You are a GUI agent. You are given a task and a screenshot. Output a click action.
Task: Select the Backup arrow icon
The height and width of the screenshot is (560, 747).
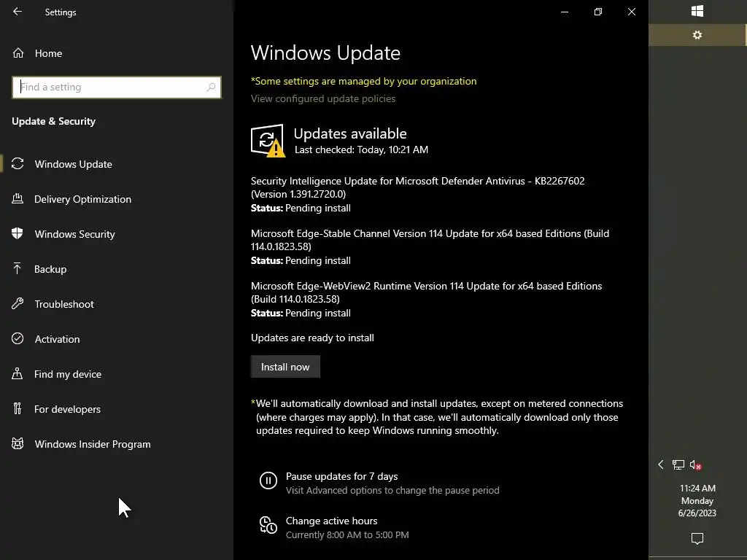[18, 268]
